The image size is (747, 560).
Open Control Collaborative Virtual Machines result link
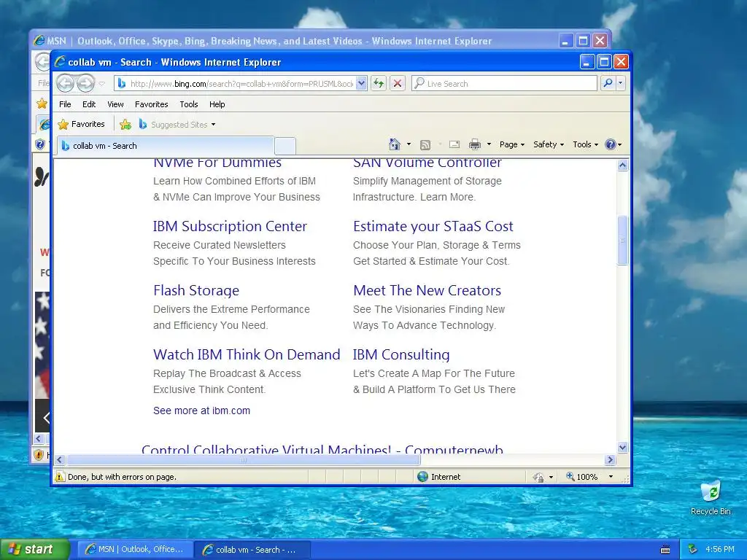pos(322,448)
